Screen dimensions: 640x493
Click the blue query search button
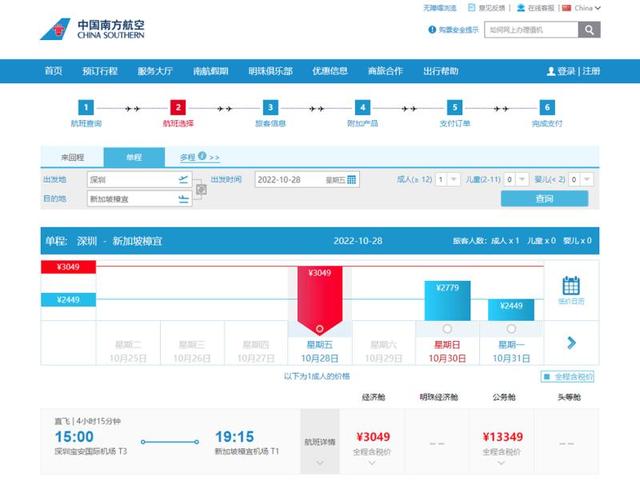point(544,199)
